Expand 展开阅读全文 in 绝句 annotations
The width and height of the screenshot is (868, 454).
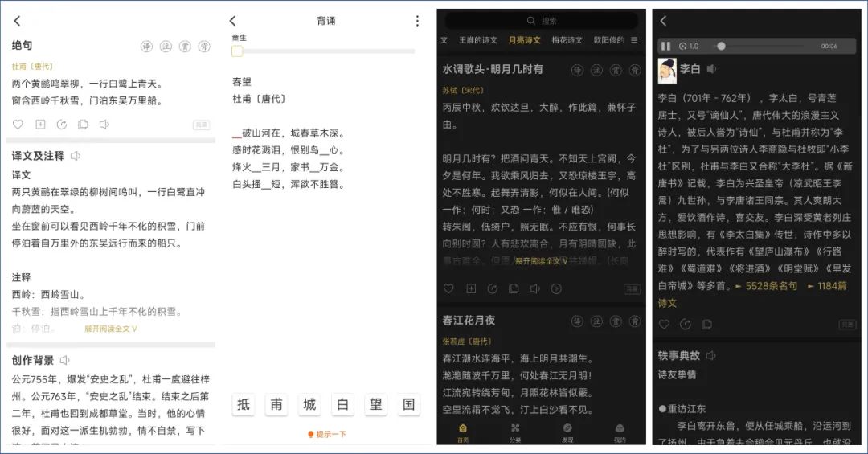pyautogui.click(x=110, y=329)
